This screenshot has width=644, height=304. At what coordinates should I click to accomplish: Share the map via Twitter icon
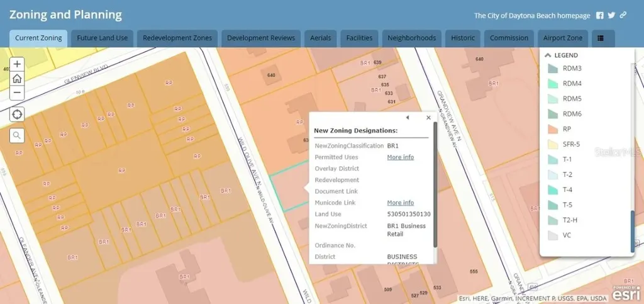tap(611, 16)
